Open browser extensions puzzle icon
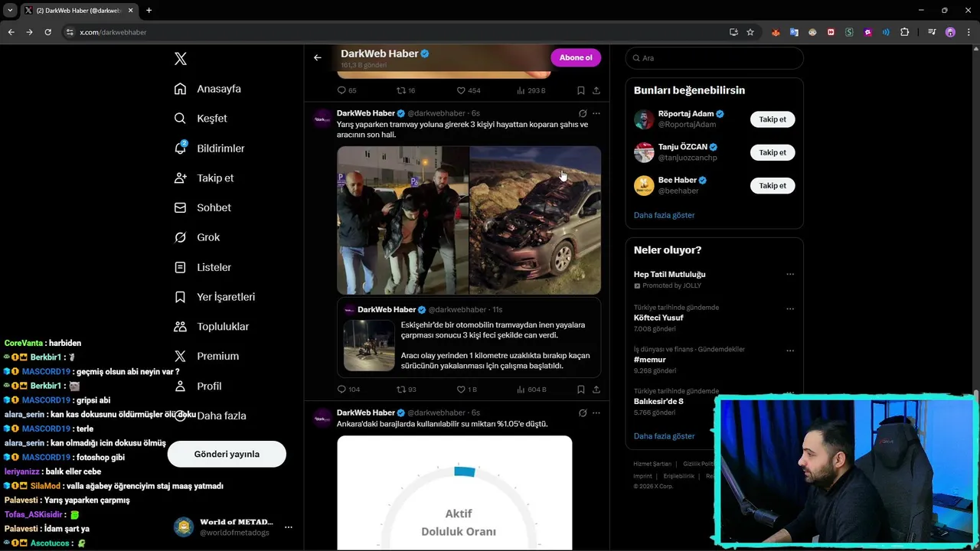This screenshot has height=551, width=980. [905, 32]
